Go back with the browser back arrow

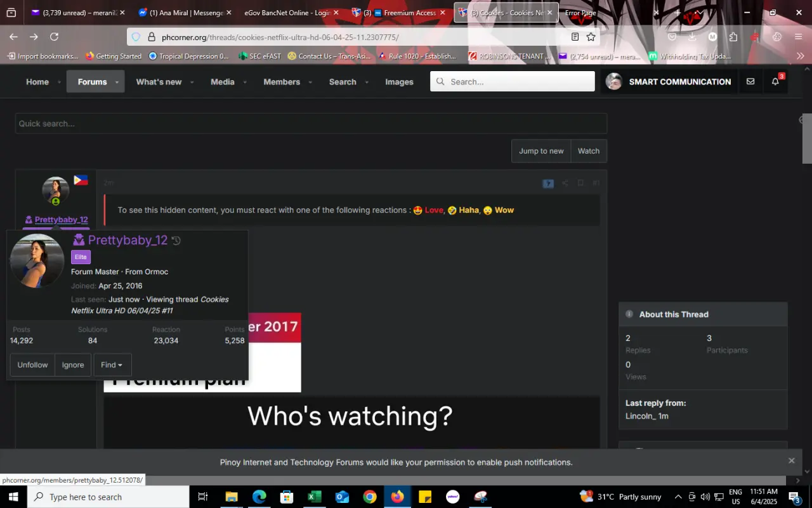coord(13,37)
